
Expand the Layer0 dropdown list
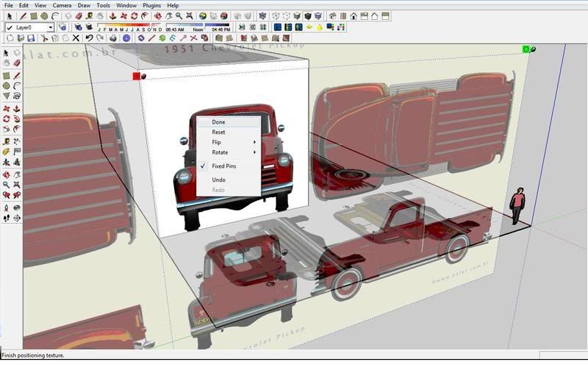click(51, 27)
